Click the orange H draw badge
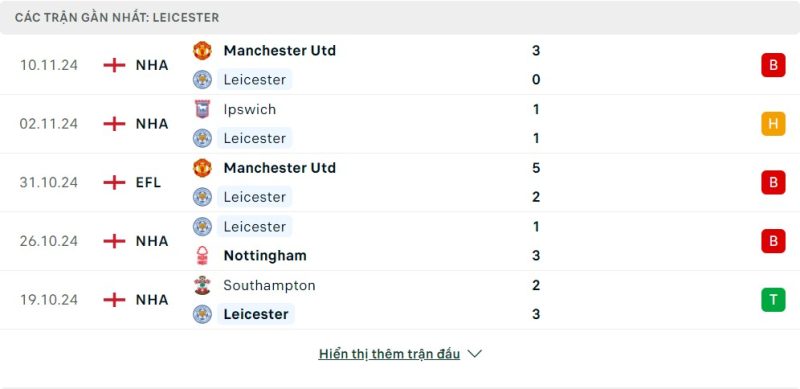The image size is (800, 389). coord(773,124)
